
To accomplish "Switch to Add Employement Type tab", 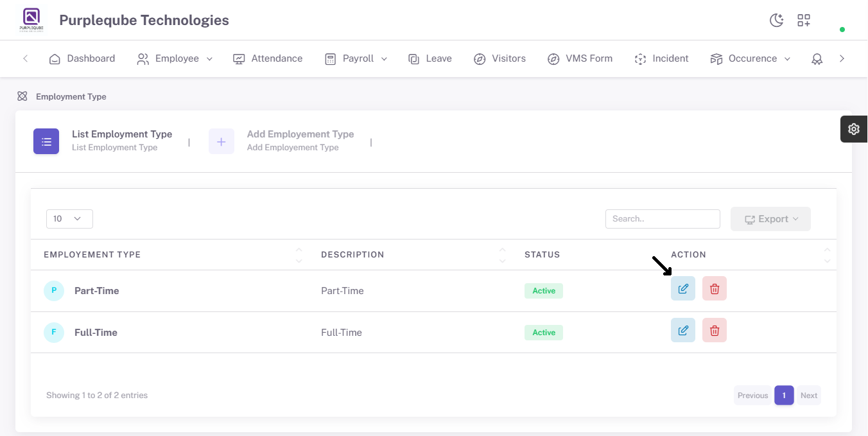I will [281, 141].
